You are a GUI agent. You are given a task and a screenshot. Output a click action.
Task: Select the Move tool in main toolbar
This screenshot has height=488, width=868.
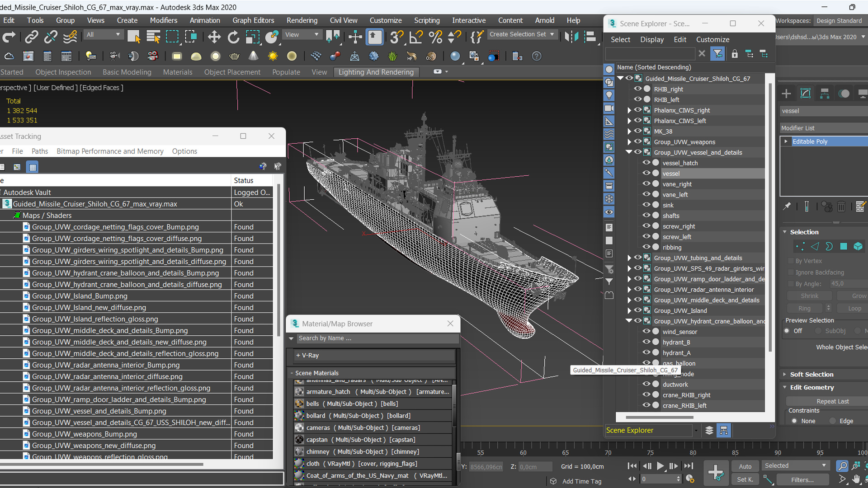pyautogui.click(x=214, y=37)
